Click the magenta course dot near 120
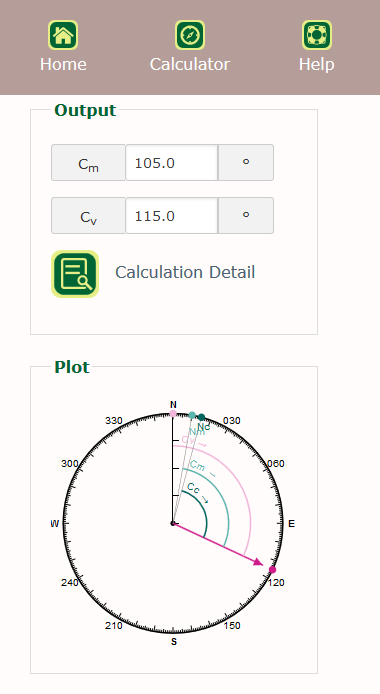 click(273, 570)
